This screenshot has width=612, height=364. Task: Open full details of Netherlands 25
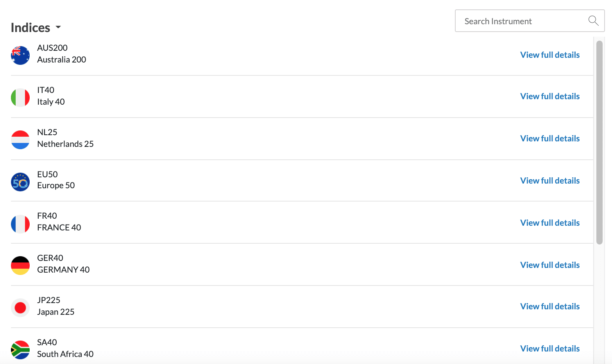[550, 139]
